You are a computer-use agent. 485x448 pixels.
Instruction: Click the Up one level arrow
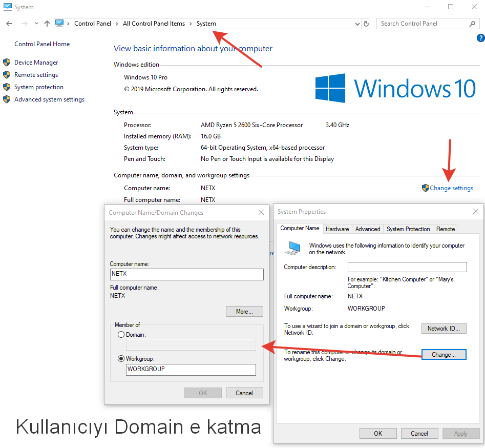47,24
